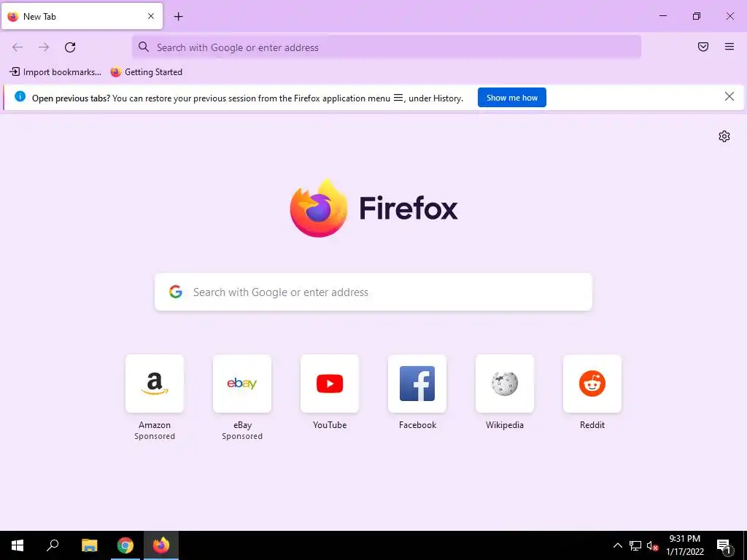
Task: Open the Windows Start menu
Action: (x=18, y=545)
